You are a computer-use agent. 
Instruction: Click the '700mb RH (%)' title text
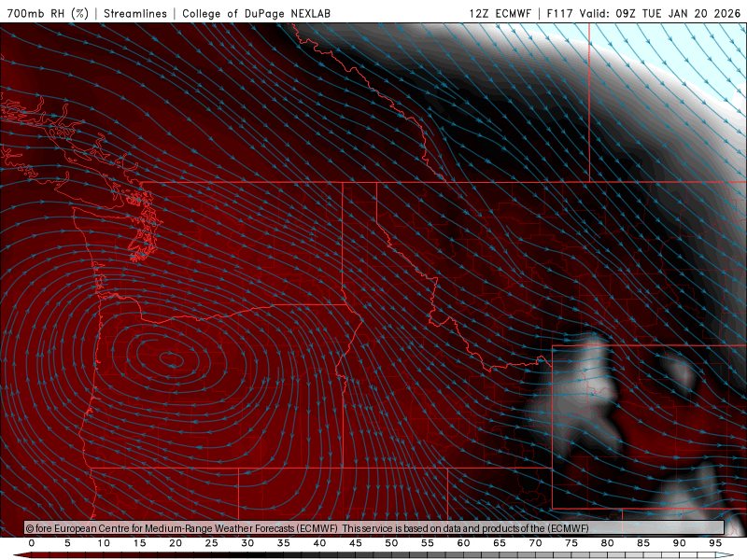tap(48, 13)
